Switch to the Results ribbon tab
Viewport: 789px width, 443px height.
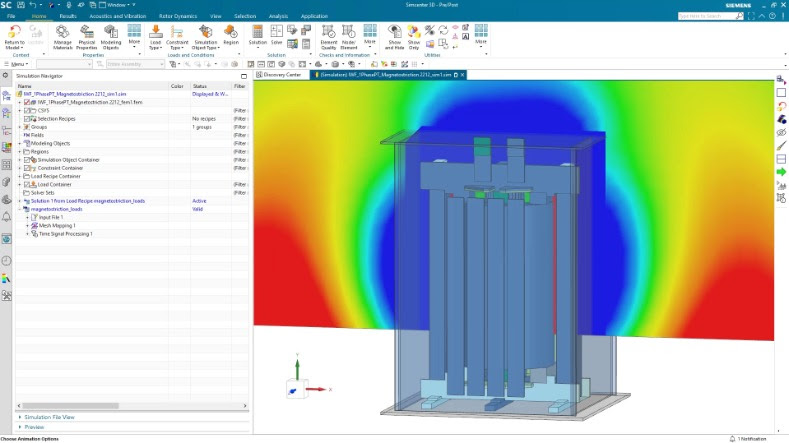68,16
